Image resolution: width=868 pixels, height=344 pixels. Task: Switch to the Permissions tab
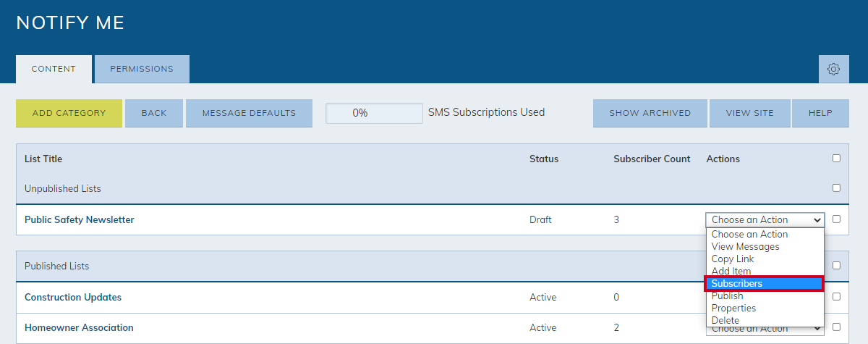point(142,69)
